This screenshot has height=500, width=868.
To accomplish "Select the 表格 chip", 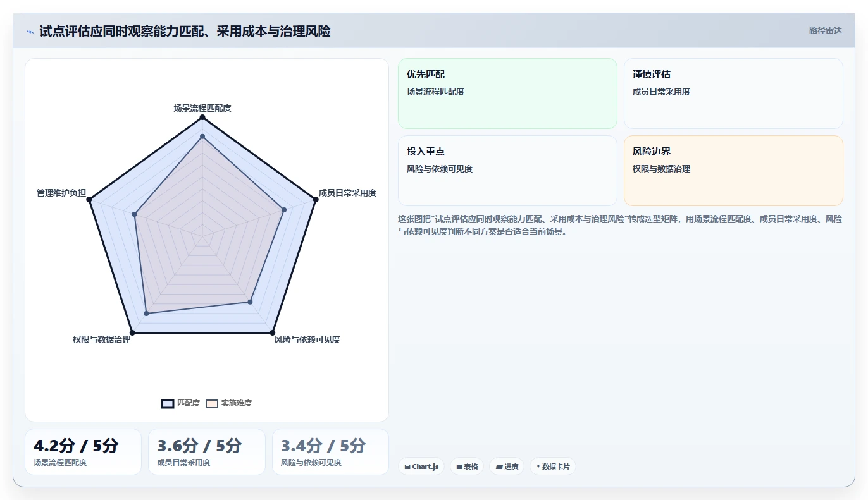I will tap(467, 466).
